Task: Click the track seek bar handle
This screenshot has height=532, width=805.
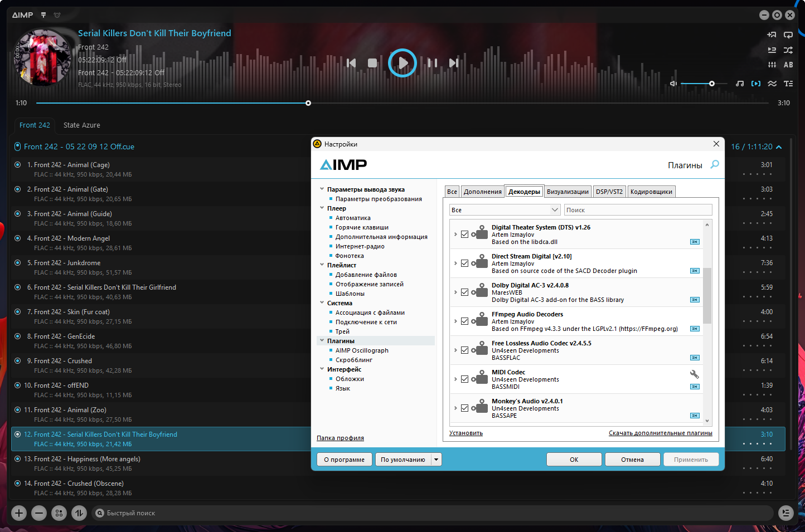Action: 308,103
